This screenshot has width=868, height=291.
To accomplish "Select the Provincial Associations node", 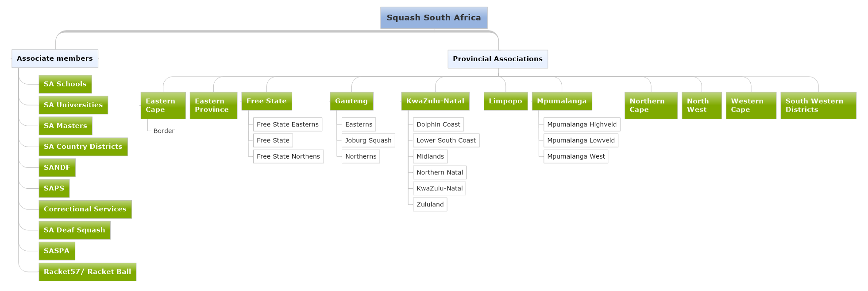I will click(x=498, y=59).
